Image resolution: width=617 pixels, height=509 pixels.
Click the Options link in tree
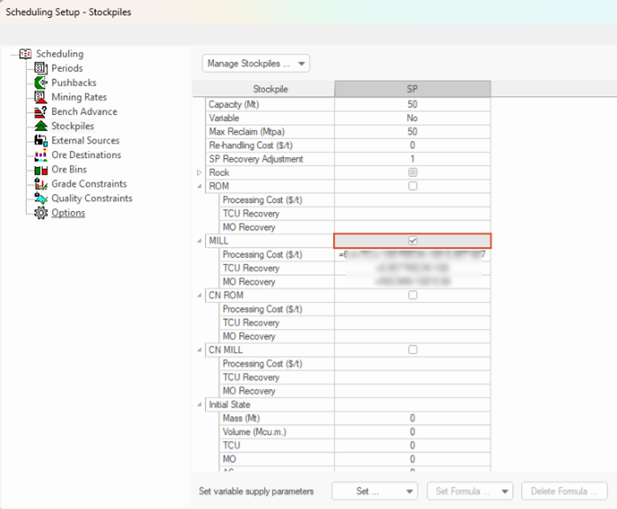[x=68, y=213]
